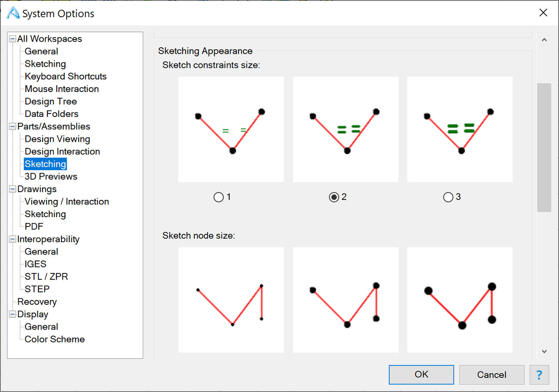This screenshot has width=559, height=392.
Task: Click the smallest sketch node size preview
Action: coord(231,300)
